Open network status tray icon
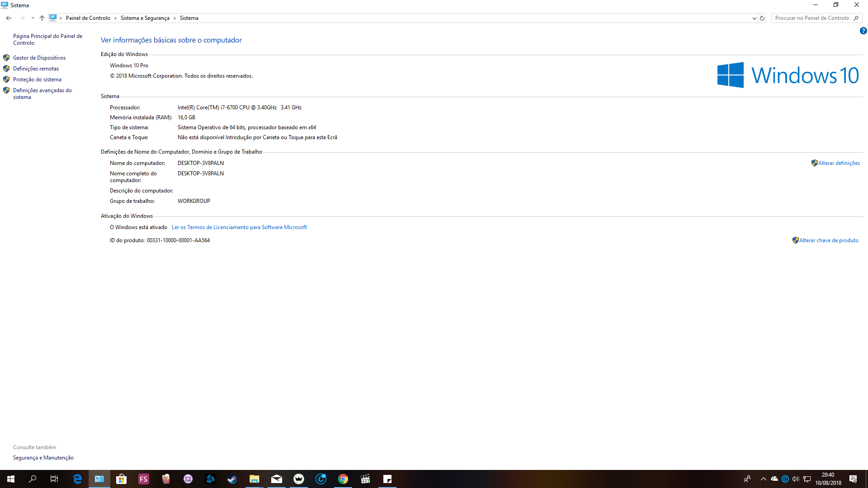868x488 pixels. click(x=807, y=479)
